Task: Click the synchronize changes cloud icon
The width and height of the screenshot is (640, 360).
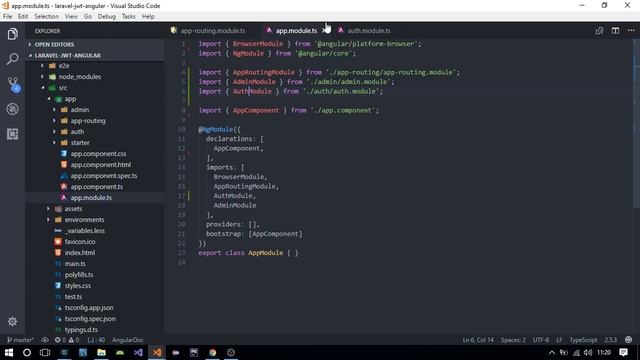Action: pos(45,340)
